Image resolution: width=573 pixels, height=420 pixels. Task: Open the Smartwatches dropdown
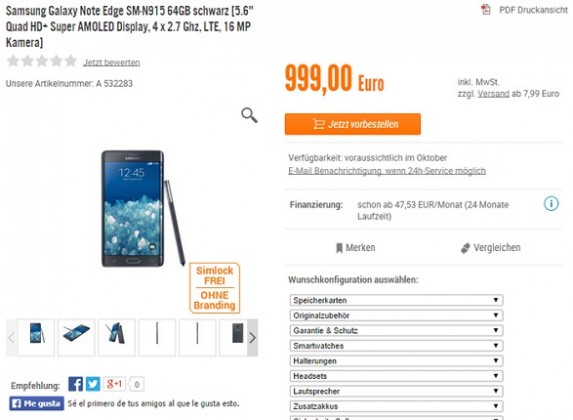pos(396,345)
